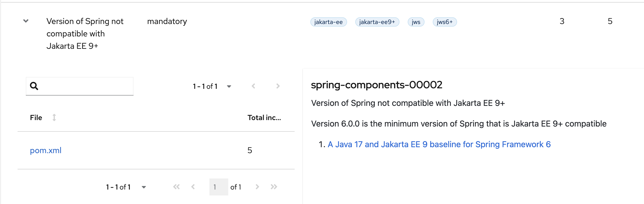The height and width of the screenshot is (204, 644).
Task: Click the Total incidents column header
Action: 264,117
